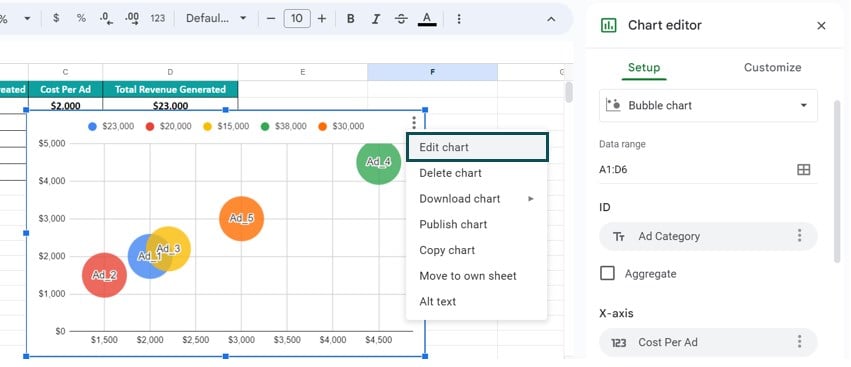This screenshot has height=367, width=851.
Task: Open more formats 123 button
Action: [157, 18]
